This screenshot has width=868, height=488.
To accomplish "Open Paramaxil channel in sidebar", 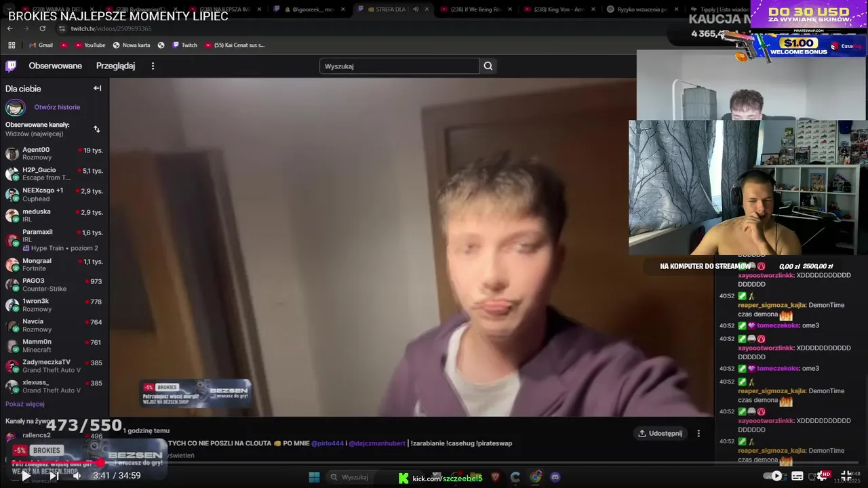I will 54,240.
